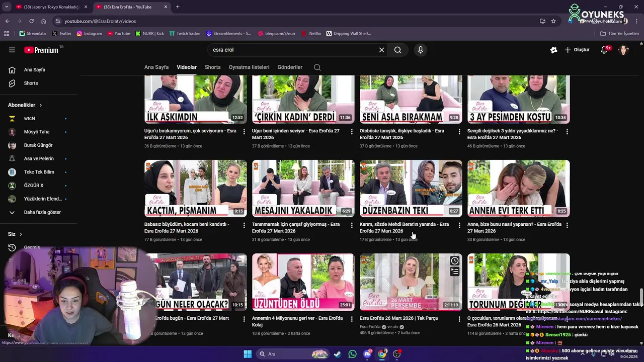Play 'MESAJINI YAKALADIK' video thumbnail
This screenshot has height=362, width=644.
[303, 189]
